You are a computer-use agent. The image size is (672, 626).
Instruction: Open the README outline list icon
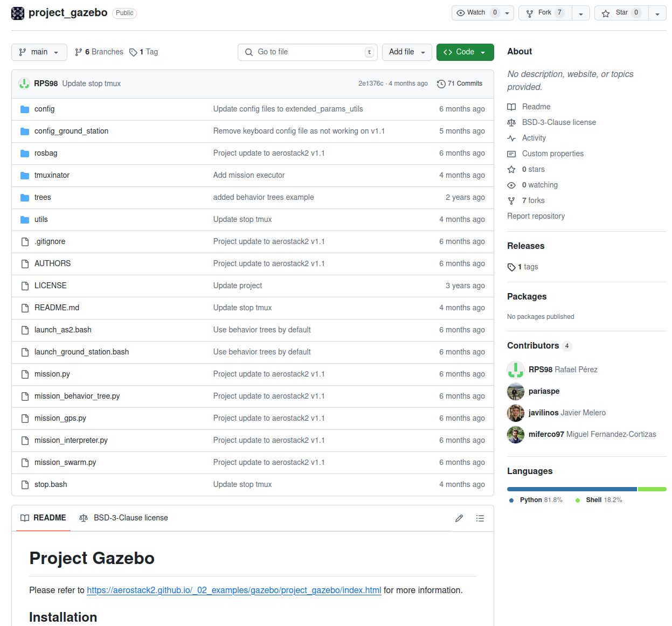(480, 518)
